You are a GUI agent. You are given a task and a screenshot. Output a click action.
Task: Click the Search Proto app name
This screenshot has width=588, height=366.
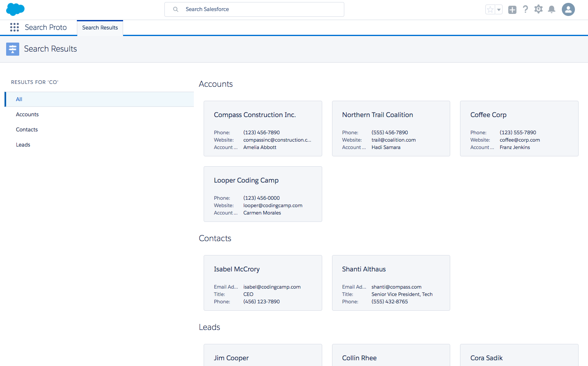tap(46, 27)
